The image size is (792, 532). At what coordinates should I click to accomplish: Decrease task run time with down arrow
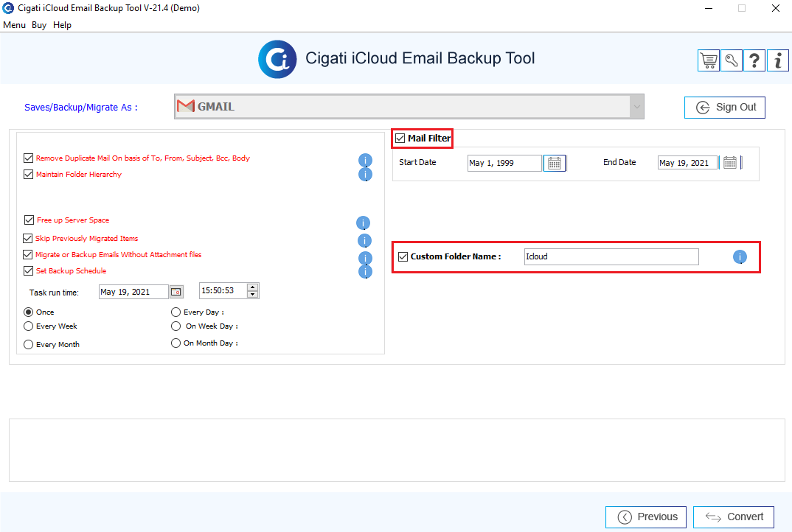252,294
